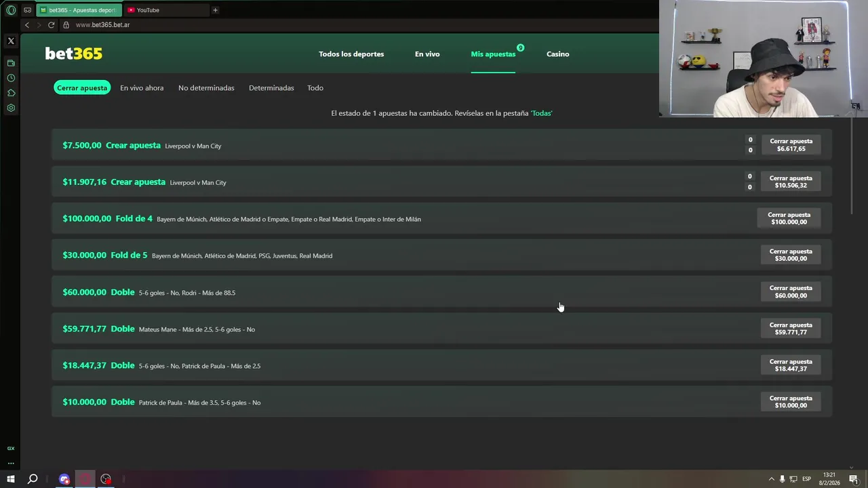Click the GX Corner gamepad icon

pos(28,10)
